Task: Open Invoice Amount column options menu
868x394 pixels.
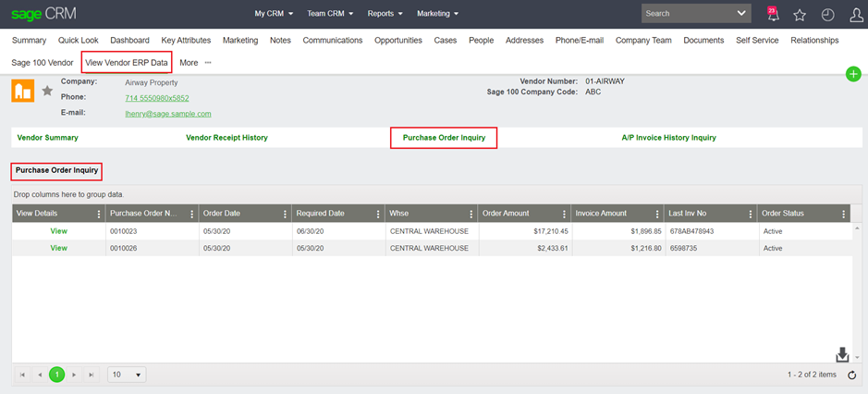Action: click(657, 214)
